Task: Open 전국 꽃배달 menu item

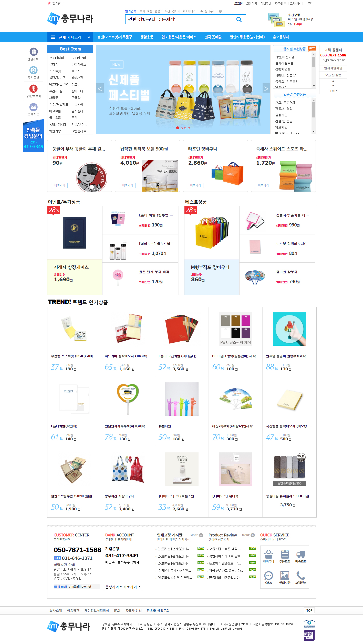Action: (213, 37)
